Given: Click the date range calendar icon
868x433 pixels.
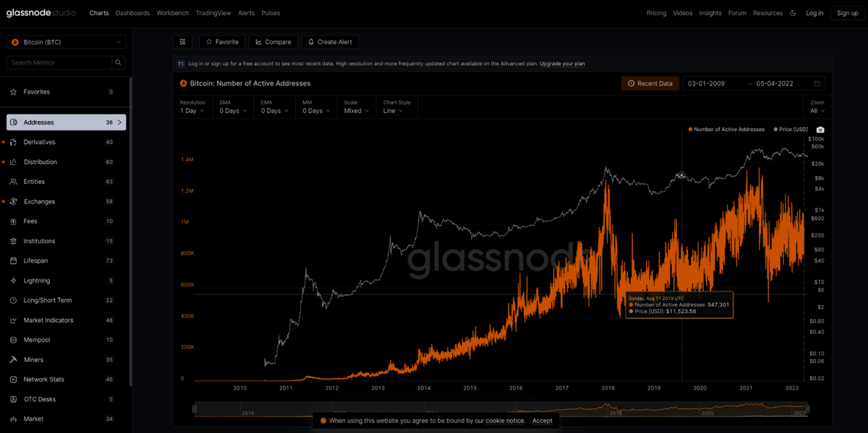Looking at the screenshot, I should pos(817,84).
